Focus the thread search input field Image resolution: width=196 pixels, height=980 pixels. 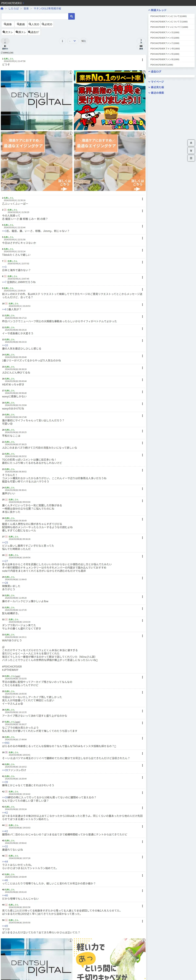(x=35, y=16)
